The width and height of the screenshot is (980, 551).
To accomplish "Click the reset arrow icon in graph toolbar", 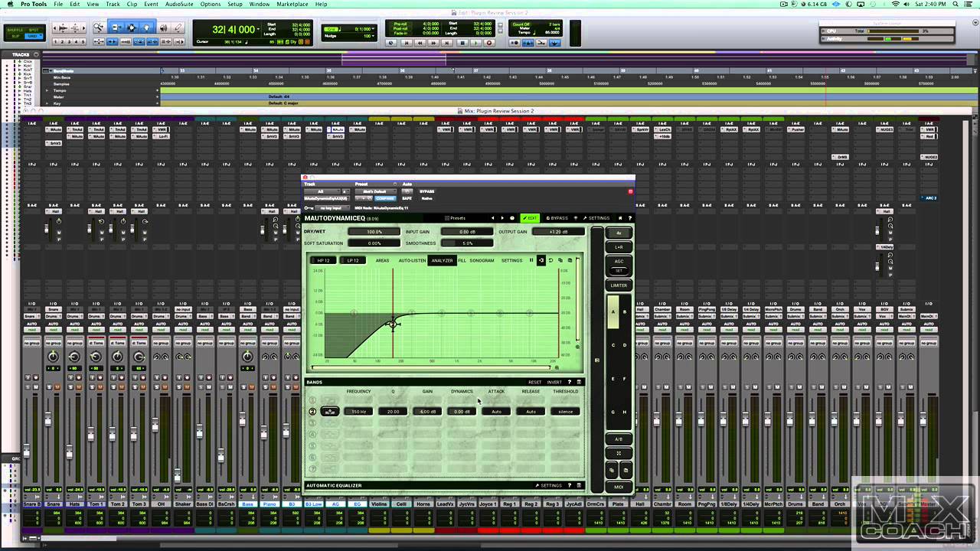I will click(550, 260).
